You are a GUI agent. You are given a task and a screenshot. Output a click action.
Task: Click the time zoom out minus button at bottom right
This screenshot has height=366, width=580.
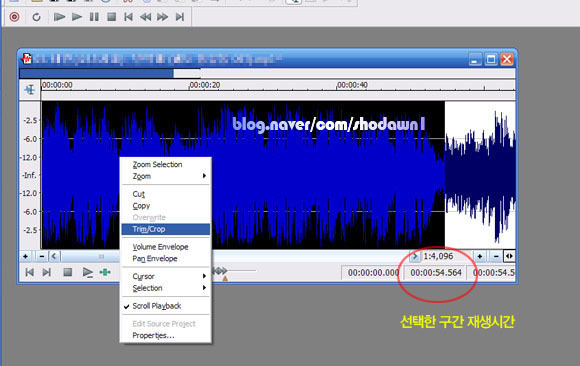(496, 256)
